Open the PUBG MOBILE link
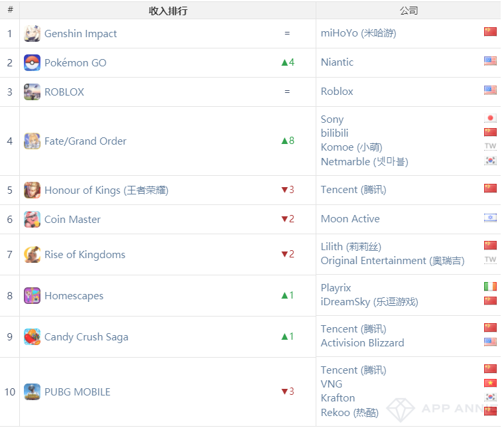The height and width of the screenshot is (428, 504). point(77,392)
